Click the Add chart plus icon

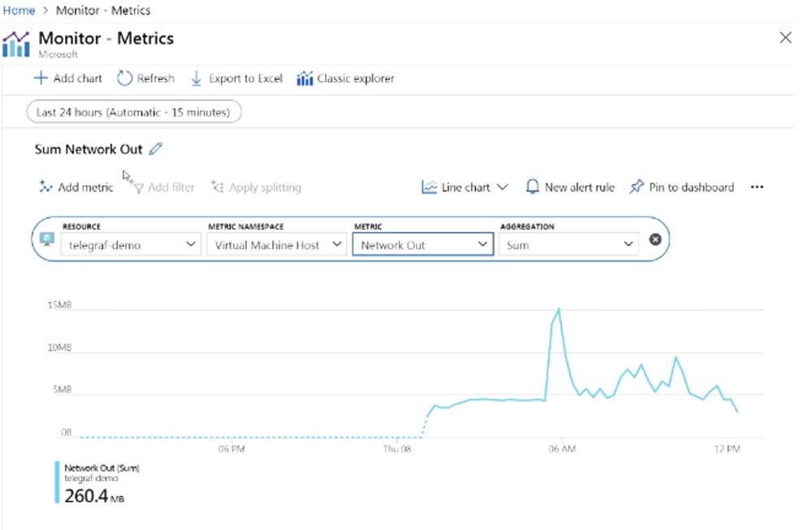41,79
